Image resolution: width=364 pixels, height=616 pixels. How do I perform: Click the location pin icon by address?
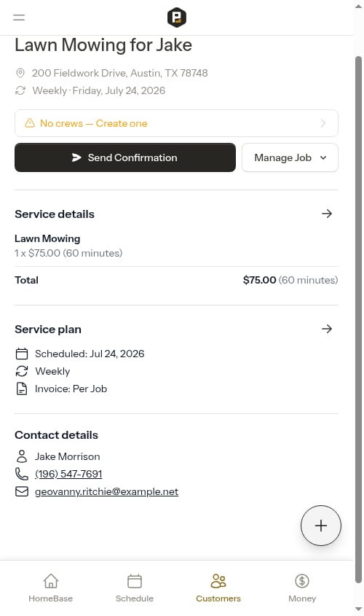(20, 73)
